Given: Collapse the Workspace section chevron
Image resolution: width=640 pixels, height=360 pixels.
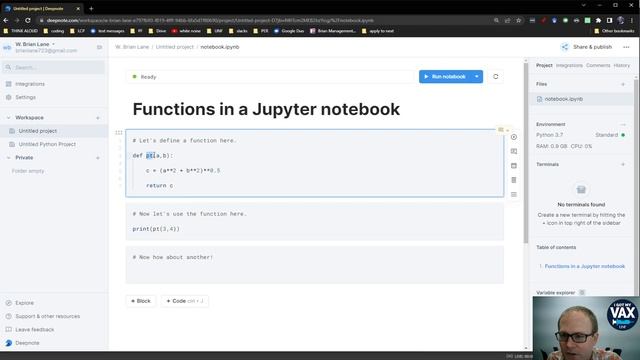Looking at the screenshot, I should click(x=9, y=118).
